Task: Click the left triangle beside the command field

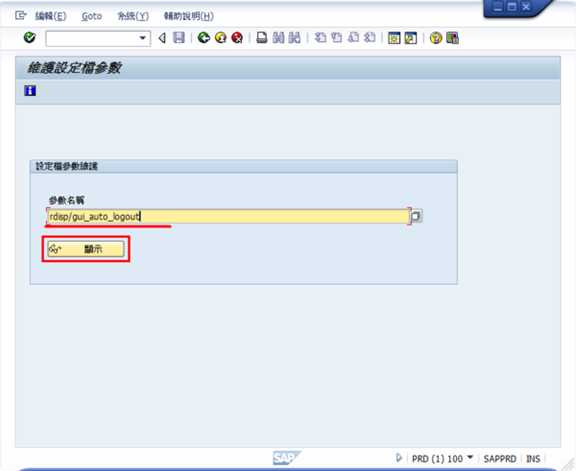Action: tap(162, 38)
